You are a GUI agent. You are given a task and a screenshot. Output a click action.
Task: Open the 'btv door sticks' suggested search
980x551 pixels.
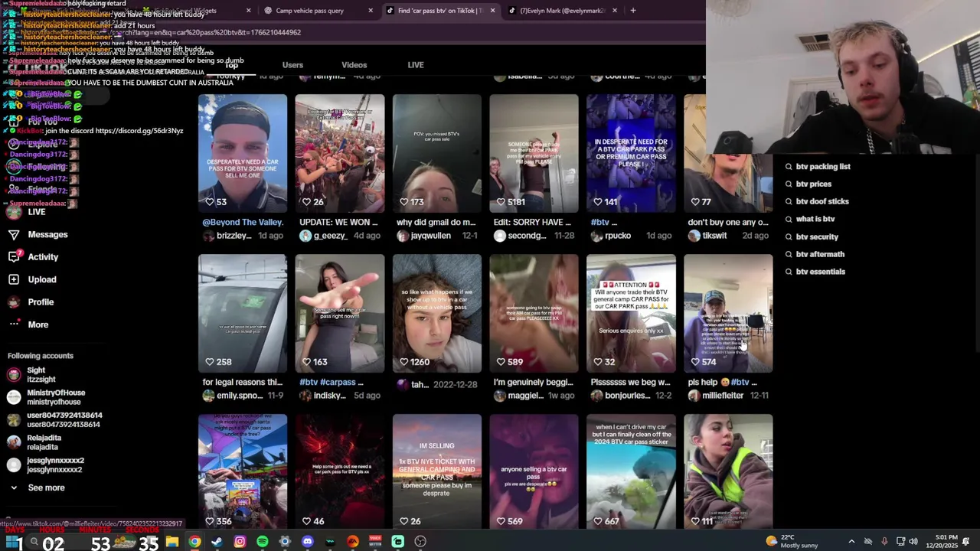[822, 202]
